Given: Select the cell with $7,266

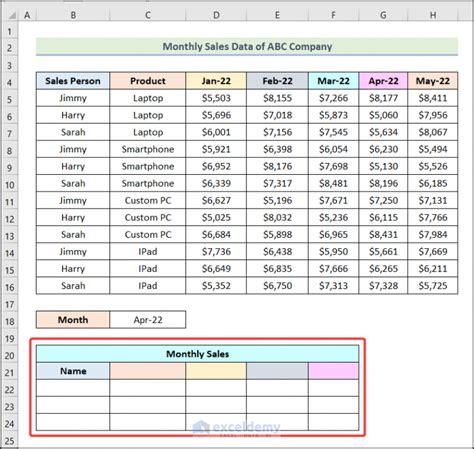Looking at the screenshot, I should (x=333, y=98).
